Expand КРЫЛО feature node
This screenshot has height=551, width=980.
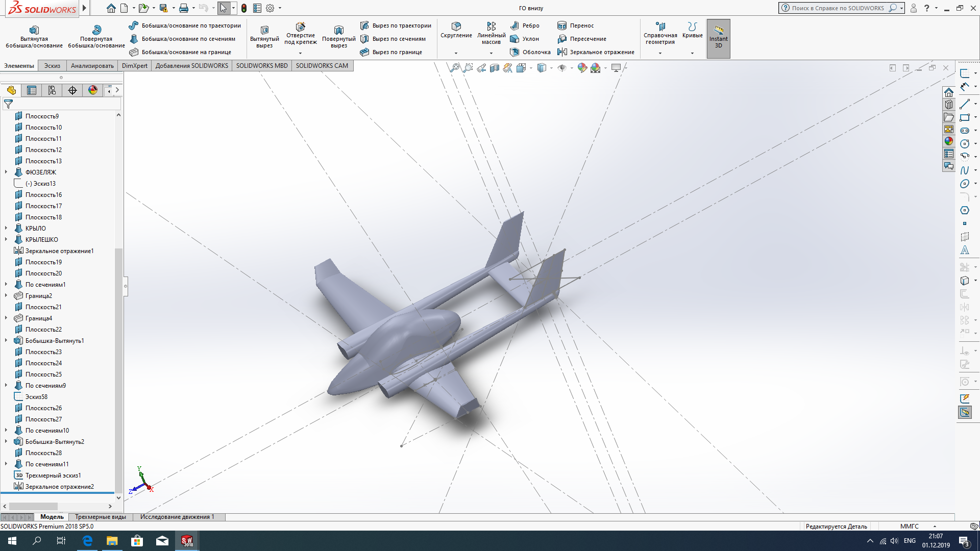(6, 229)
